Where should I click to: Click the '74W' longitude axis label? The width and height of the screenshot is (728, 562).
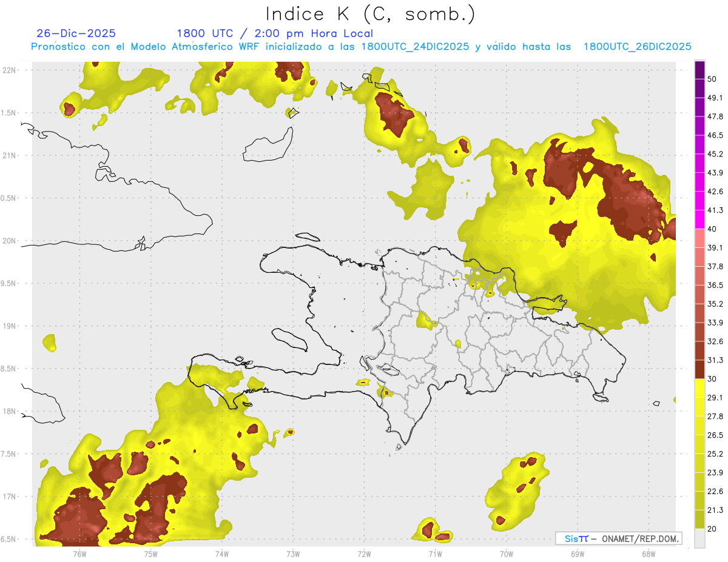pyautogui.click(x=221, y=554)
